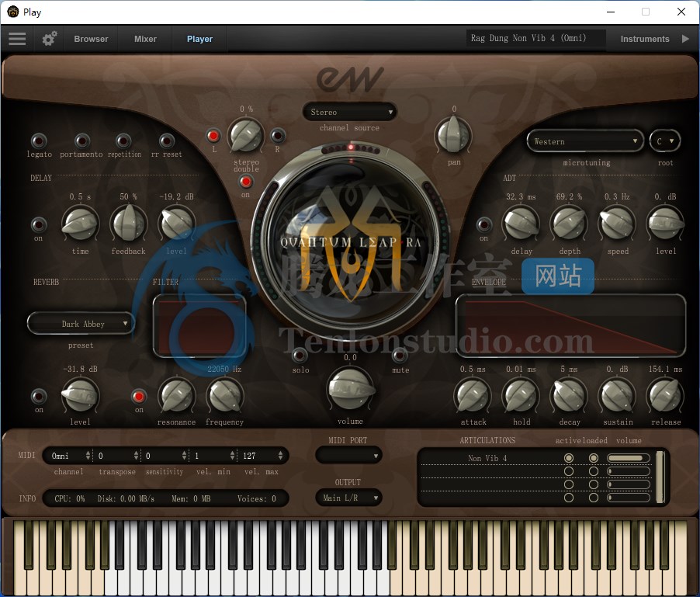This screenshot has width=700, height=597.
Task: Toggle stereo double R channel
Action: (x=277, y=135)
